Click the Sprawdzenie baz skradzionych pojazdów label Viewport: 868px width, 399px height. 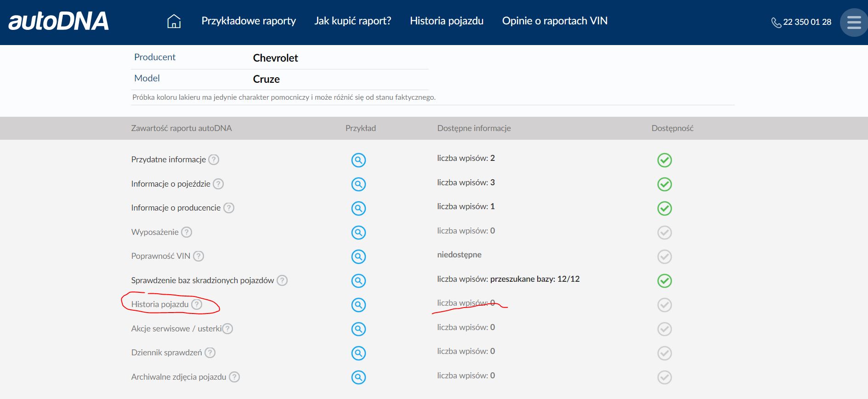203,280
